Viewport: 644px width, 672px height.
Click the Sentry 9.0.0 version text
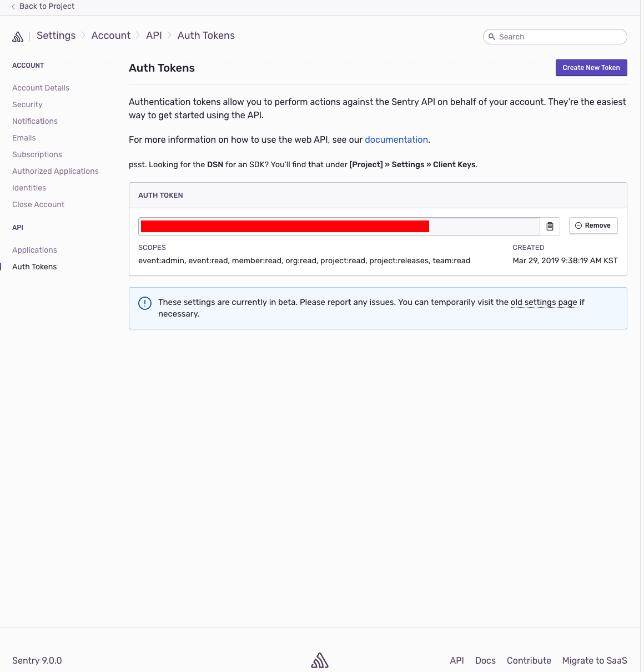point(37,660)
